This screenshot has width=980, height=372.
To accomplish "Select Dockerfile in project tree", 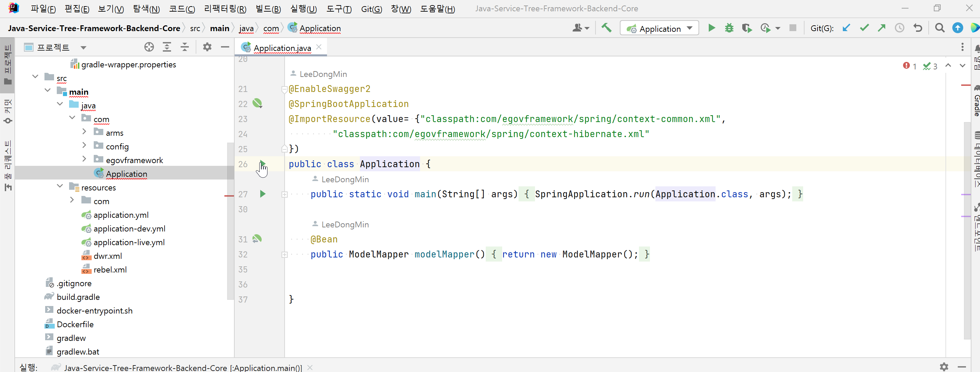I will pos(75,324).
